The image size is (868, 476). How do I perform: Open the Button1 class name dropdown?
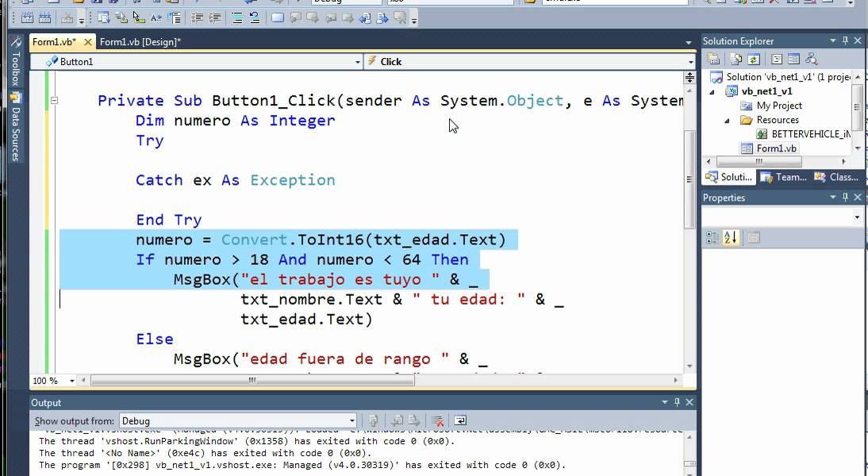[358, 62]
